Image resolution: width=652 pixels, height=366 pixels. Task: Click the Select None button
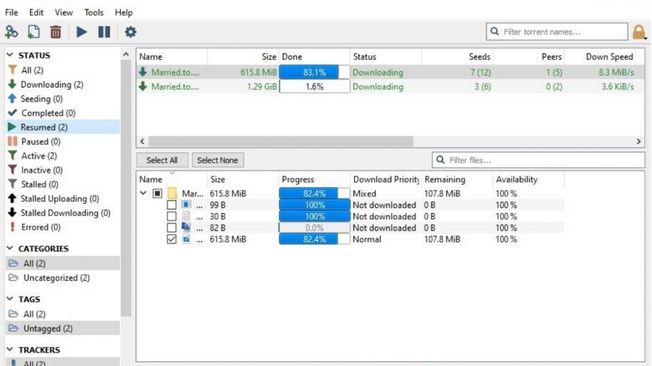tap(217, 160)
